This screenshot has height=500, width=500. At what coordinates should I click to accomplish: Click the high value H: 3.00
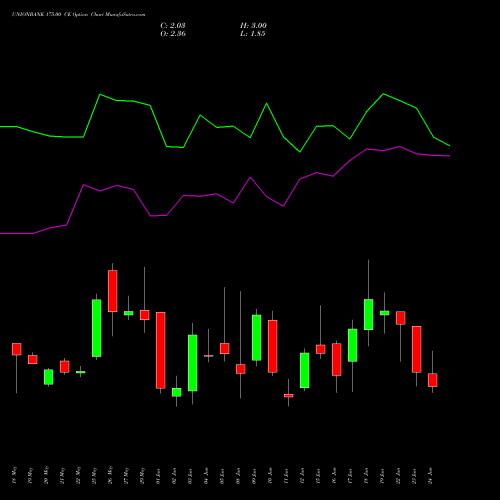point(253,25)
